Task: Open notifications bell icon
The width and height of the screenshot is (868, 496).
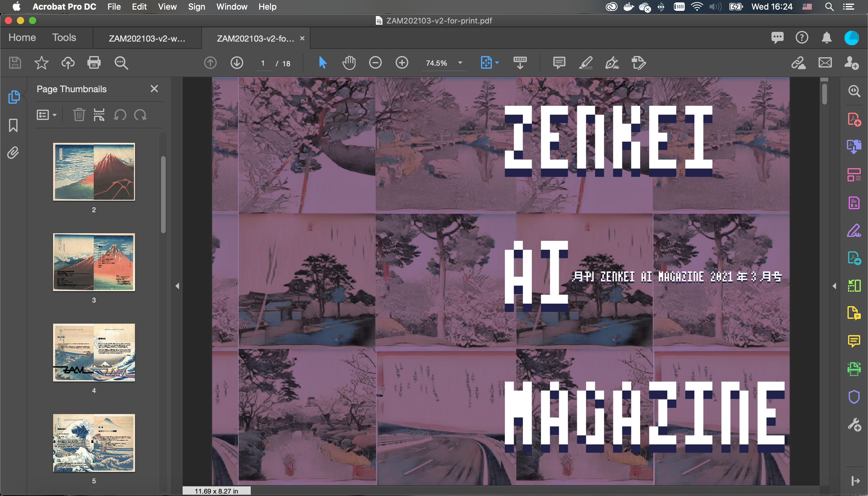Action: (x=827, y=37)
